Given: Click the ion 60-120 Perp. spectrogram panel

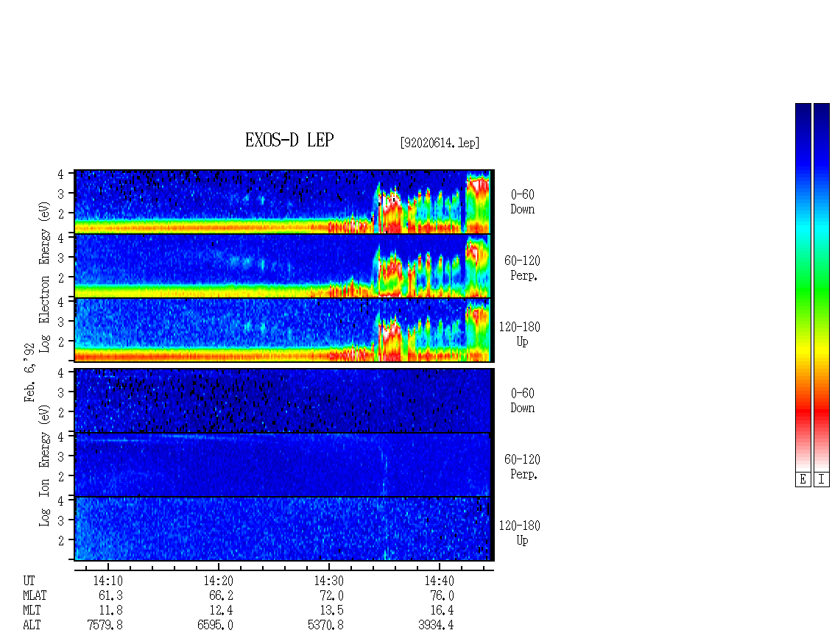Looking at the screenshot, I should pos(283,464).
